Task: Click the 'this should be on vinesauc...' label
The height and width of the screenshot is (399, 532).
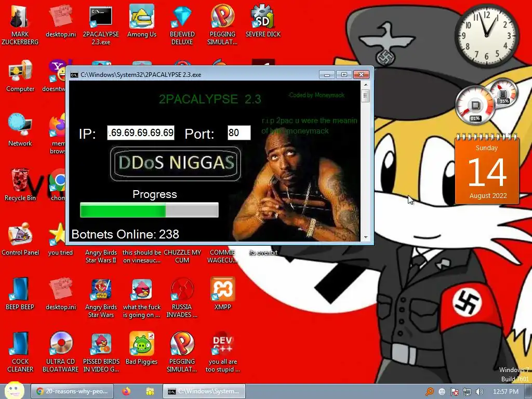Action: [141, 256]
